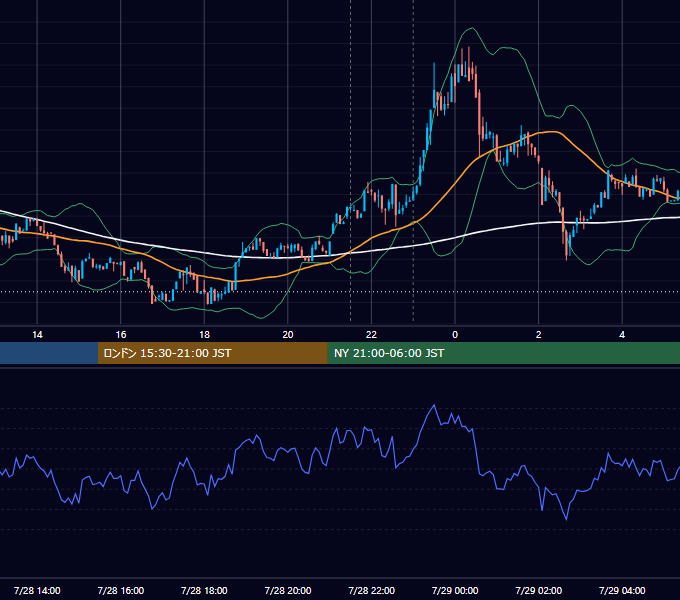
Task: Click the 7/28 20:00 date label
Action: tap(288, 590)
